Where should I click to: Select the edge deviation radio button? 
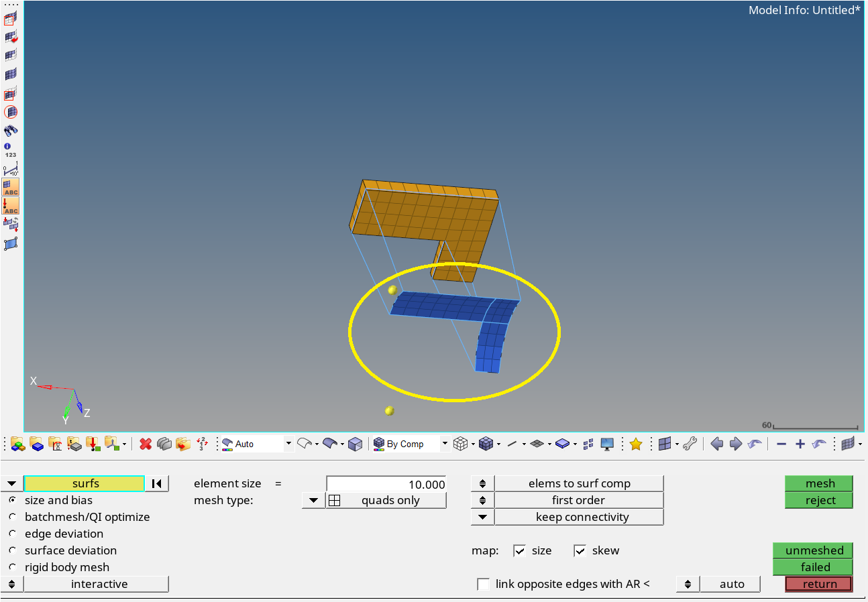click(x=13, y=534)
